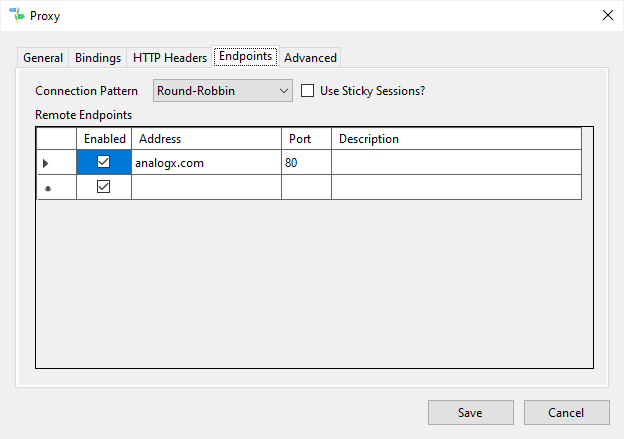The image size is (624, 439).
Task: Switch to the General tab
Action: tap(43, 58)
